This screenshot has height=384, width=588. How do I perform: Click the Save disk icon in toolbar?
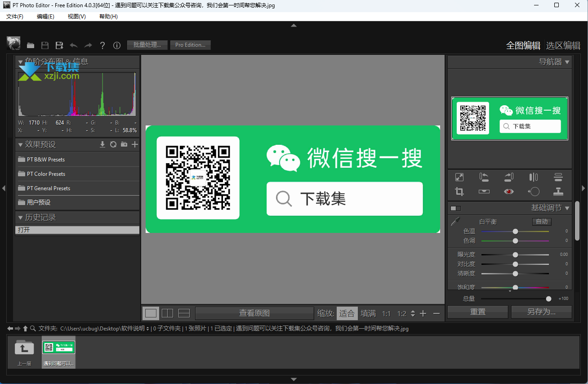45,45
